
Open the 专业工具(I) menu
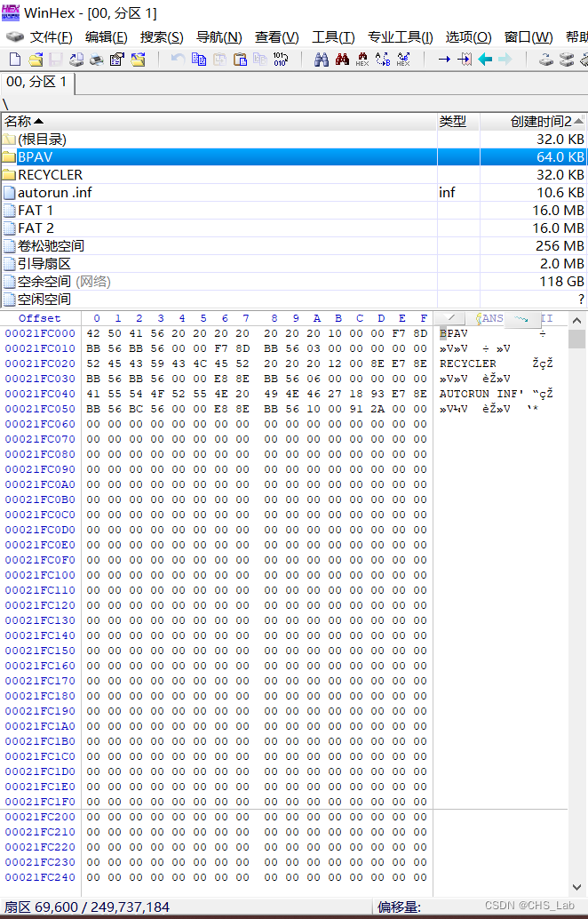(x=401, y=37)
